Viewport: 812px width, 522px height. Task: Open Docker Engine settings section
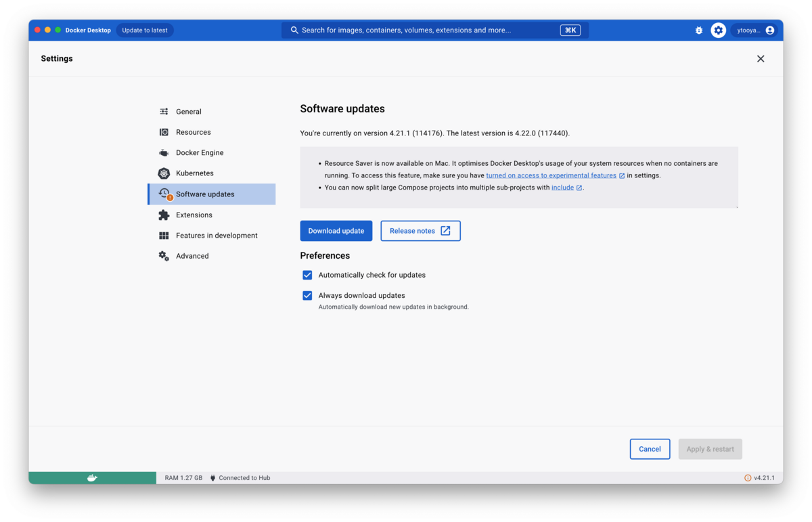pyautogui.click(x=212, y=153)
